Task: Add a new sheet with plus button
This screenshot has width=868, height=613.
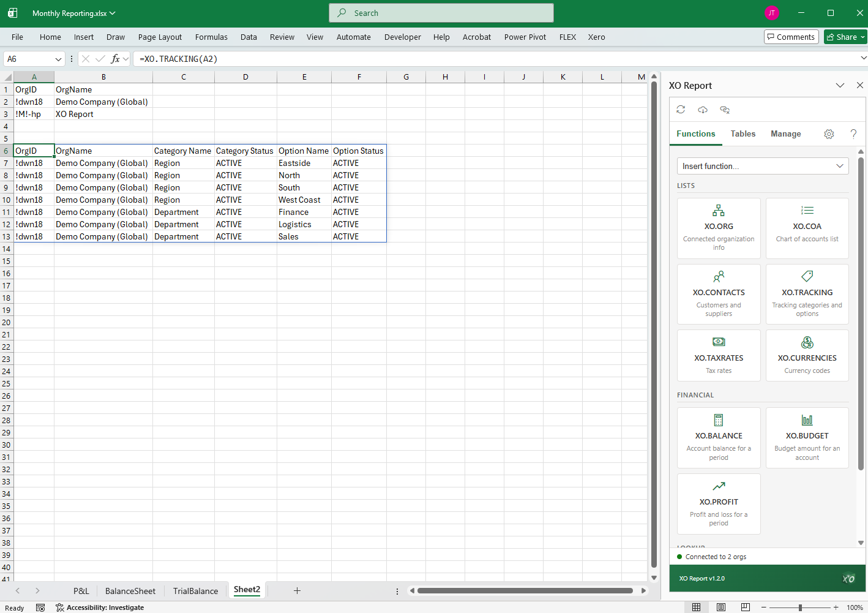Action: pyautogui.click(x=297, y=590)
